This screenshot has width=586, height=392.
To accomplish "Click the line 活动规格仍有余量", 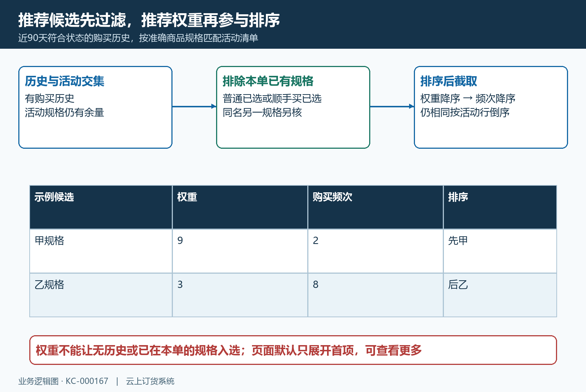I will click(x=64, y=112).
